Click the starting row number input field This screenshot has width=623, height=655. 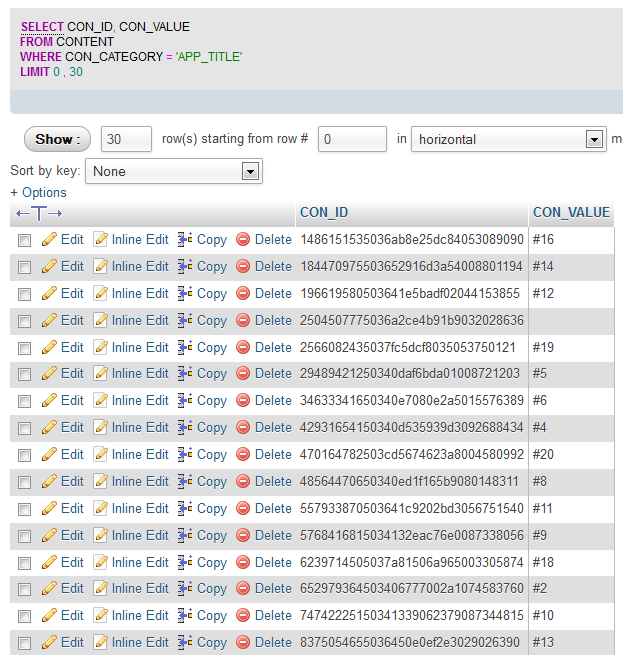pos(352,140)
